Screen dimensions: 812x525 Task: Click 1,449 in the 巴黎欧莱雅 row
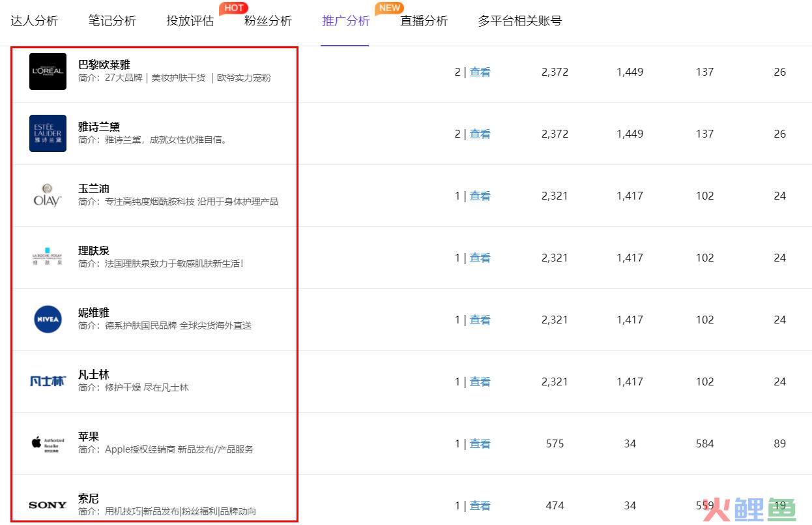(x=630, y=72)
